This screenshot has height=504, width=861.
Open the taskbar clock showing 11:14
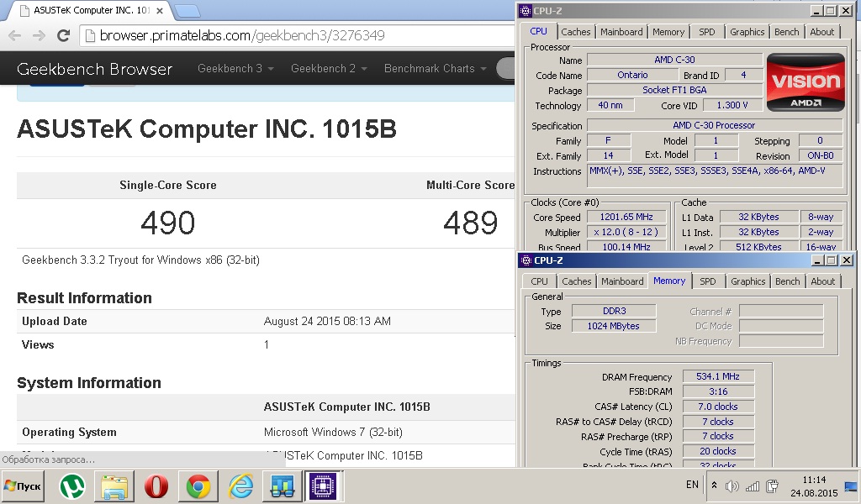click(814, 486)
